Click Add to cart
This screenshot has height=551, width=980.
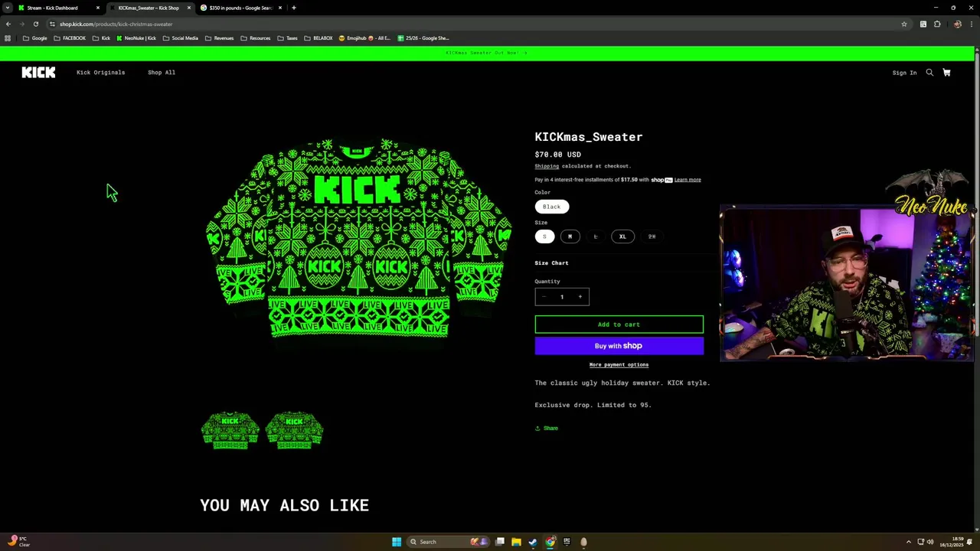619,324
